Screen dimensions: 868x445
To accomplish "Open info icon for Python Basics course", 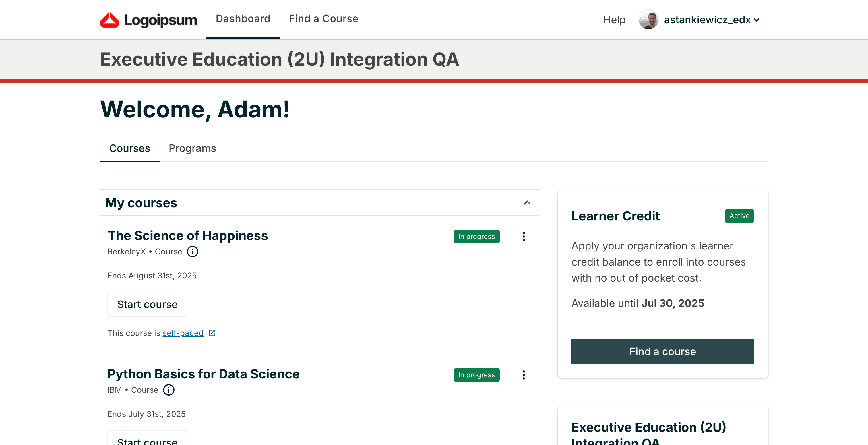I will (x=168, y=390).
